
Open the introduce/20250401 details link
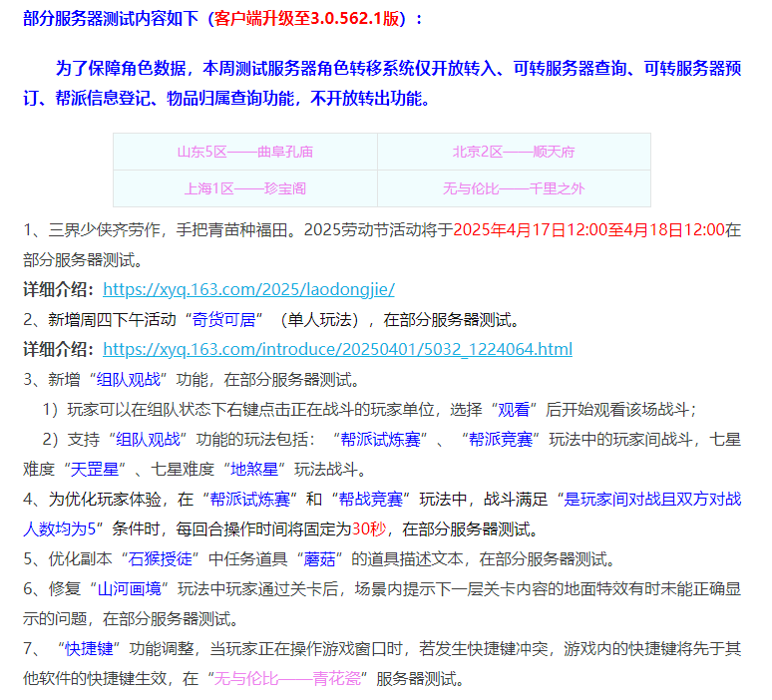[x=337, y=350]
